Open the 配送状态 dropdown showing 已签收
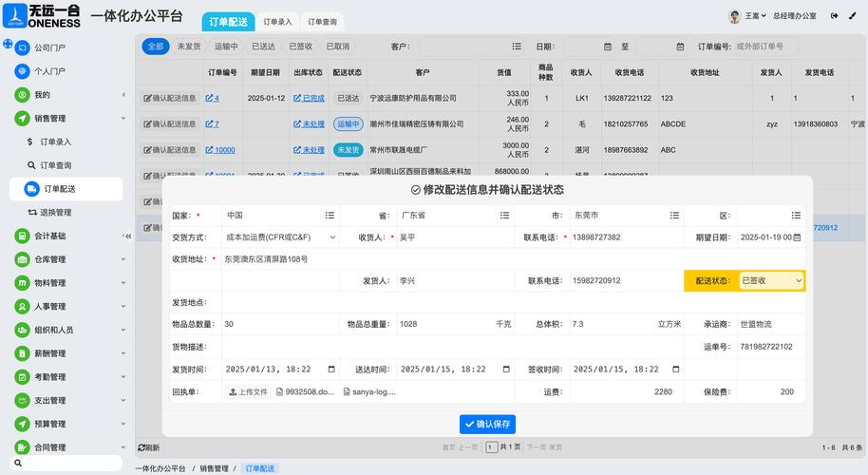Image resolution: width=868 pixels, height=475 pixels. click(771, 280)
